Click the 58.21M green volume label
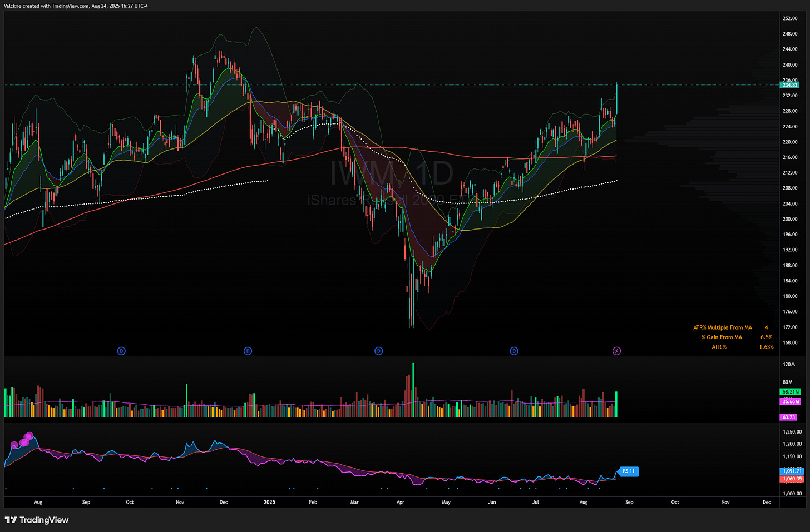 point(791,392)
